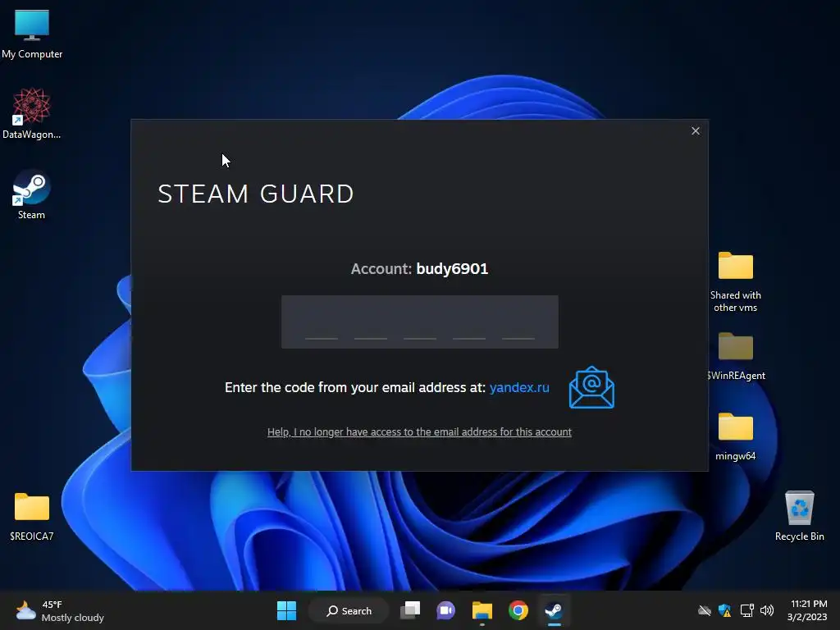This screenshot has width=840, height=630.
Task: Focus the last Steam Guard code digit field
Action: point(518,322)
